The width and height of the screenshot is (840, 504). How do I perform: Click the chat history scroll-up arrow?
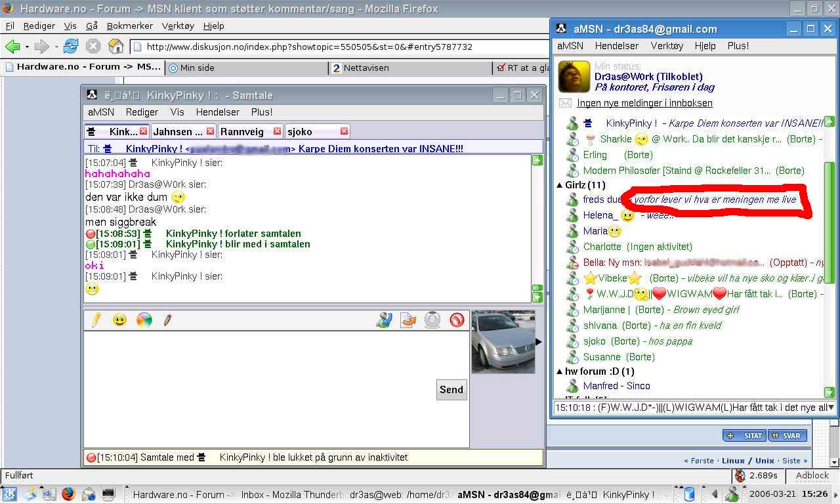pyautogui.click(x=537, y=160)
